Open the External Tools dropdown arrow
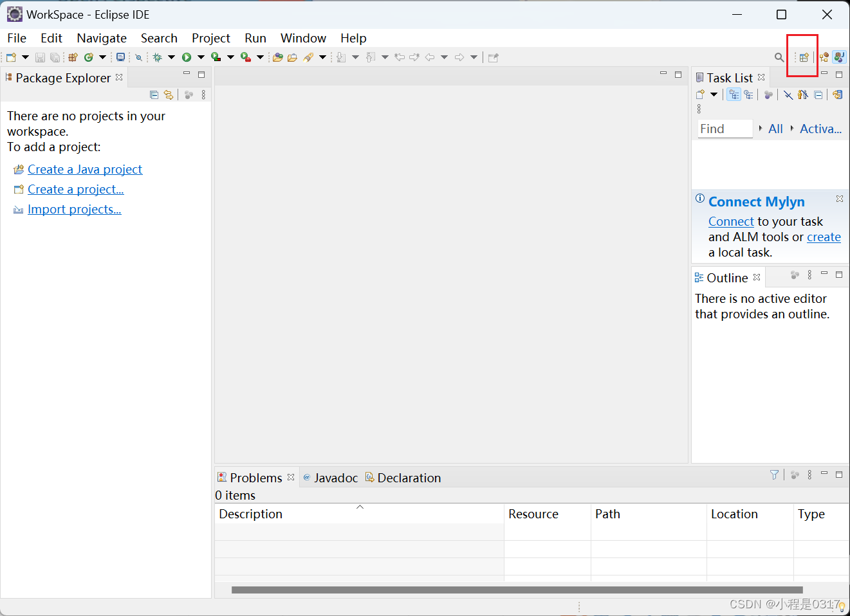850x616 pixels. pyautogui.click(x=260, y=57)
